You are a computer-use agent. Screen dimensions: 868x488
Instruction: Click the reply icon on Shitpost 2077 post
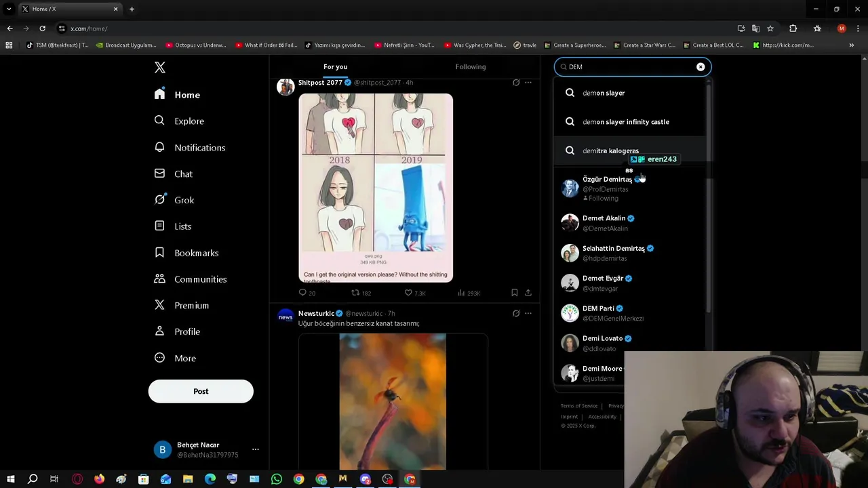pyautogui.click(x=302, y=293)
